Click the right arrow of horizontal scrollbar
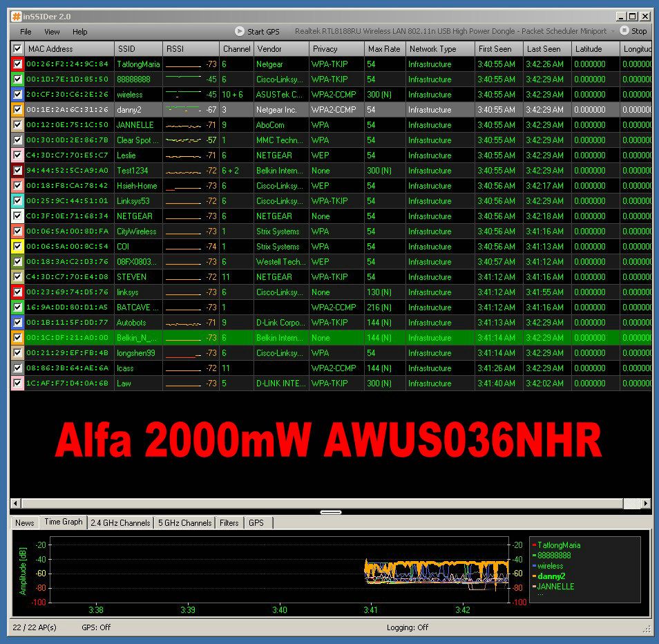The height and width of the screenshot is (644, 659). click(x=646, y=503)
